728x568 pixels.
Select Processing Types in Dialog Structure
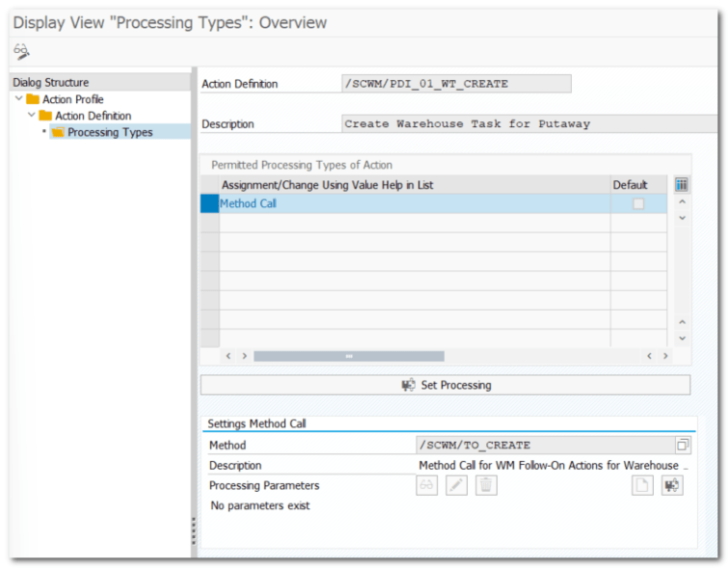pyautogui.click(x=110, y=132)
